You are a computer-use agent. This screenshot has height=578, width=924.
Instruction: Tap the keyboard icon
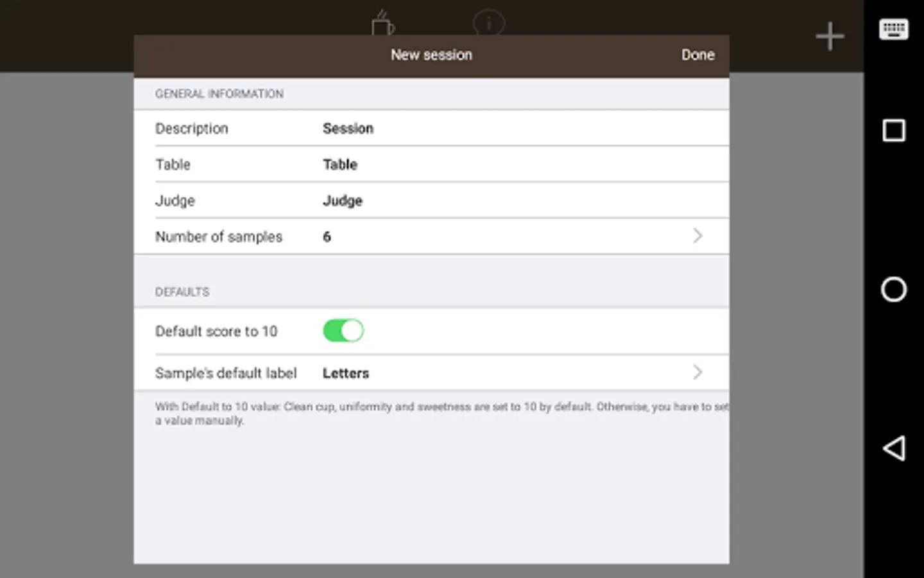click(x=893, y=30)
